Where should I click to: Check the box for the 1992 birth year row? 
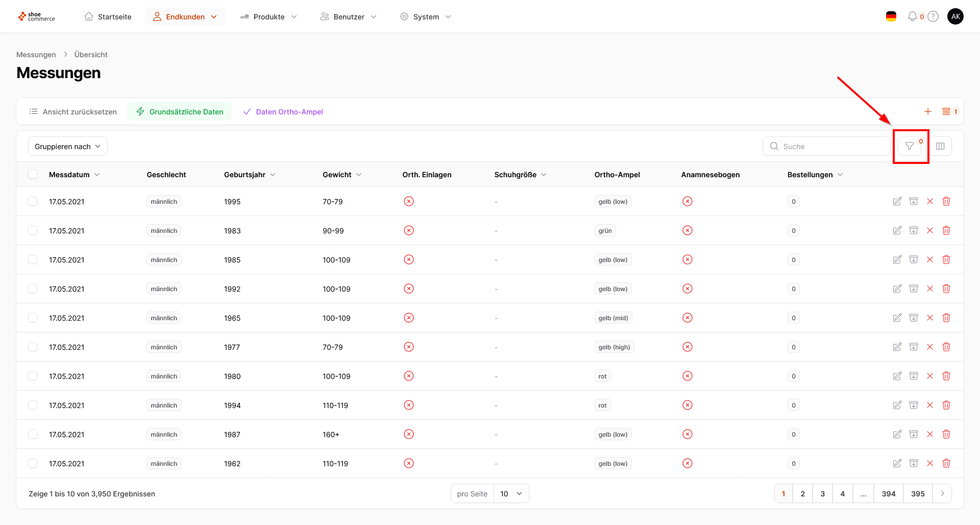(33, 289)
